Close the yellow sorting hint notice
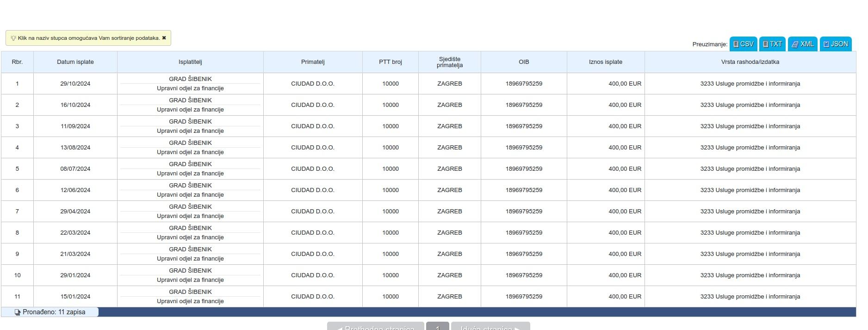 coord(164,38)
